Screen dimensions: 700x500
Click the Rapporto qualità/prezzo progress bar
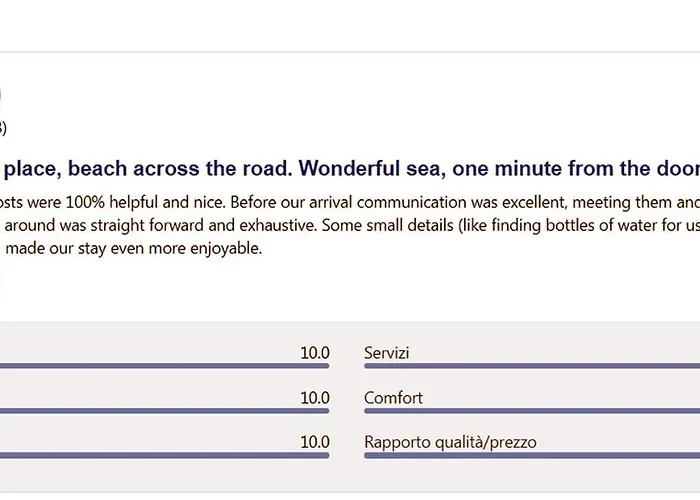(x=532, y=455)
